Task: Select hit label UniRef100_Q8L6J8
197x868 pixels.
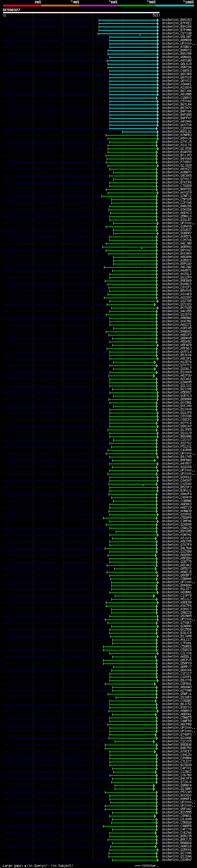Action: (177, 64)
